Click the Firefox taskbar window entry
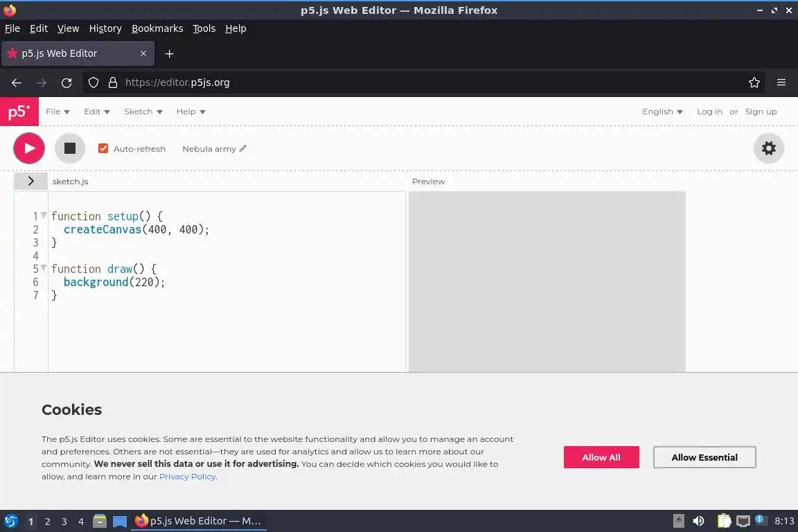The width and height of the screenshot is (798, 532). tap(199, 521)
